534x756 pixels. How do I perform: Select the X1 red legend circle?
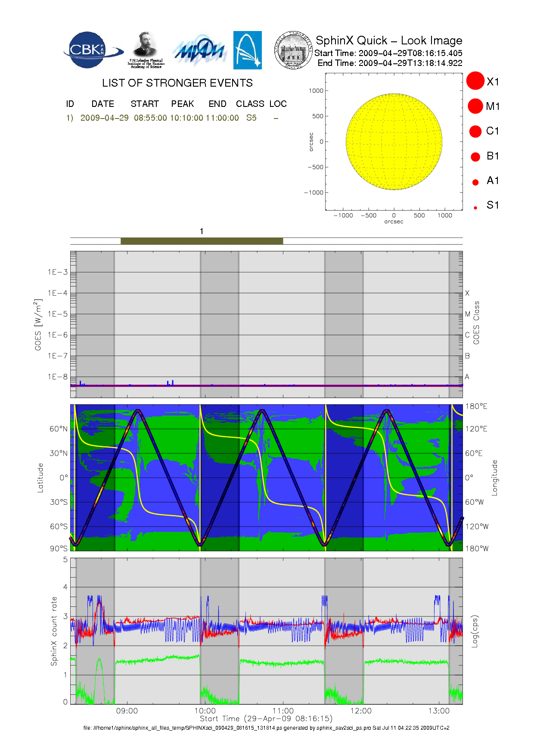[475, 81]
